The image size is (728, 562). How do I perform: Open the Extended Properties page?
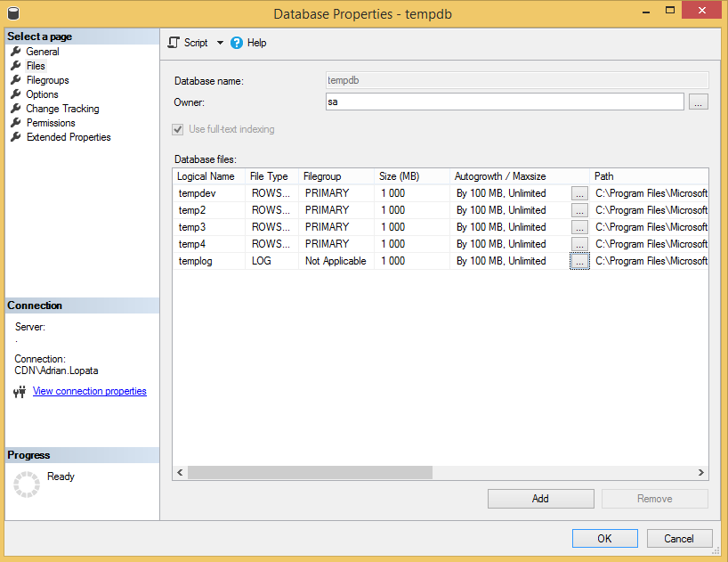69,137
